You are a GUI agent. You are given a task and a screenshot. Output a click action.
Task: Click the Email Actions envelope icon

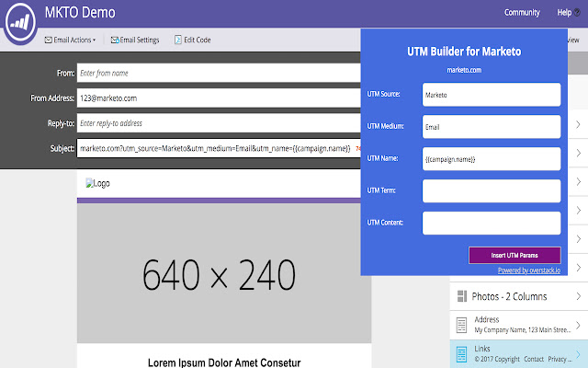(x=49, y=40)
